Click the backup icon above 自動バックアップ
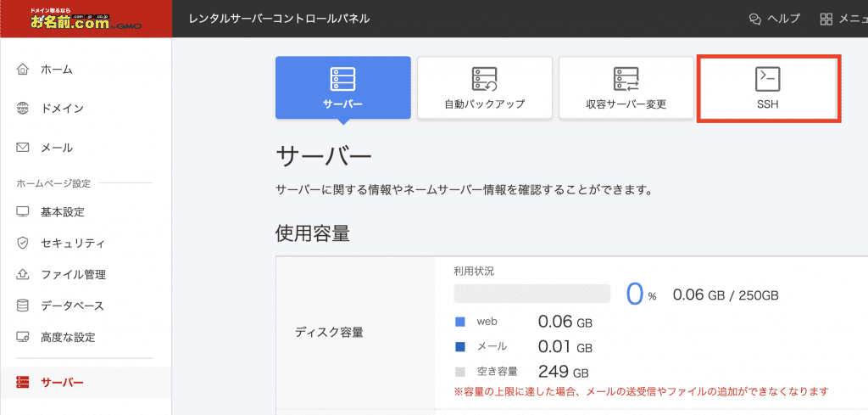This screenshot has width=868, height=415. (484, 79)
